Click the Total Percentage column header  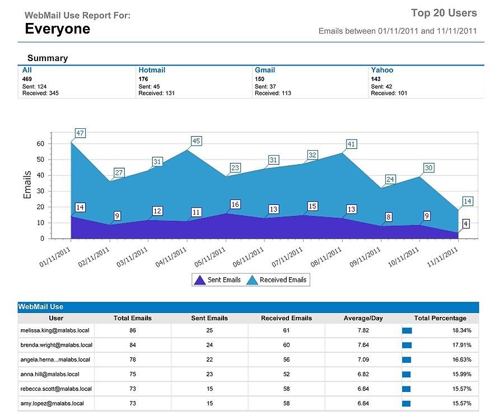tap(440, 318)
